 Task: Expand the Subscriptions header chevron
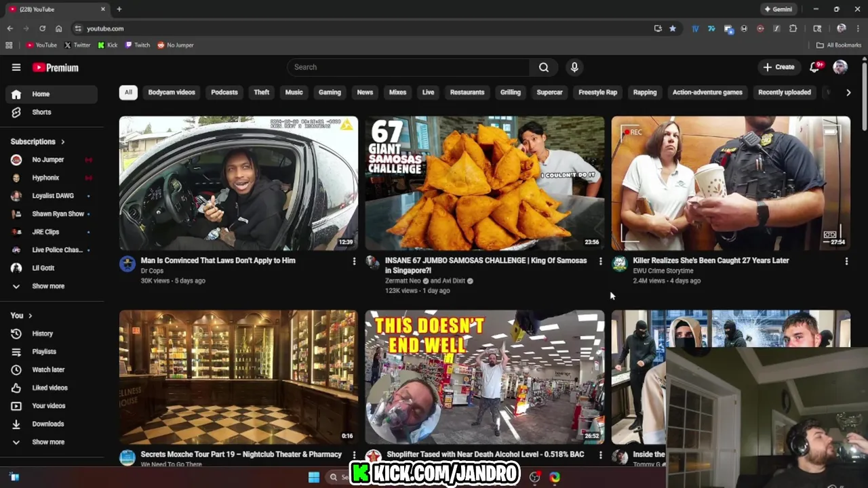[62, 142]
